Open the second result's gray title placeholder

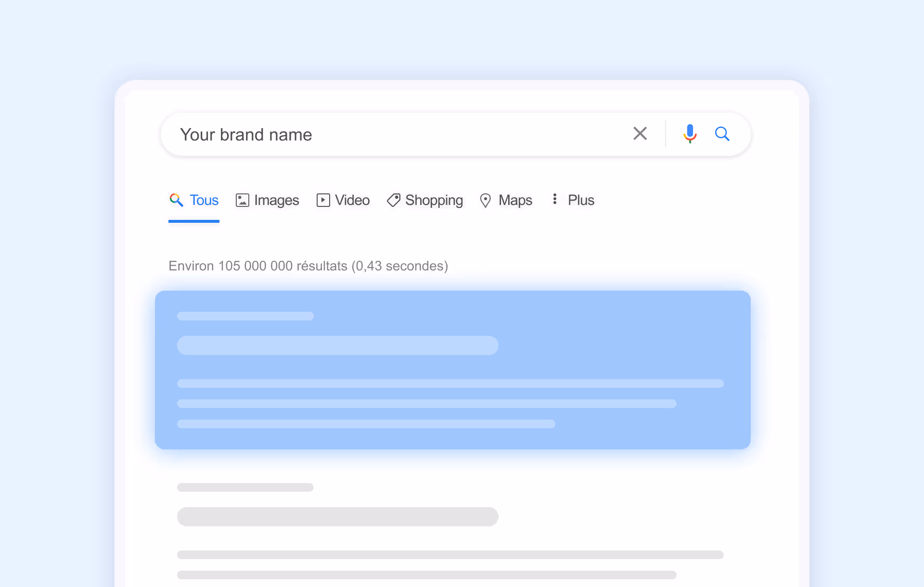(x=337, y=517)
